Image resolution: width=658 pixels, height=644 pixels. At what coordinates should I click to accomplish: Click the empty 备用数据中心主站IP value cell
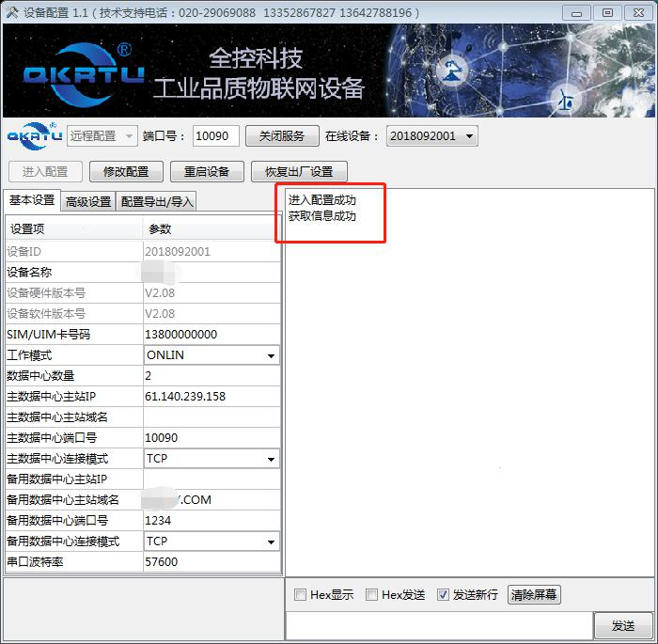click(x=211, y=479)
